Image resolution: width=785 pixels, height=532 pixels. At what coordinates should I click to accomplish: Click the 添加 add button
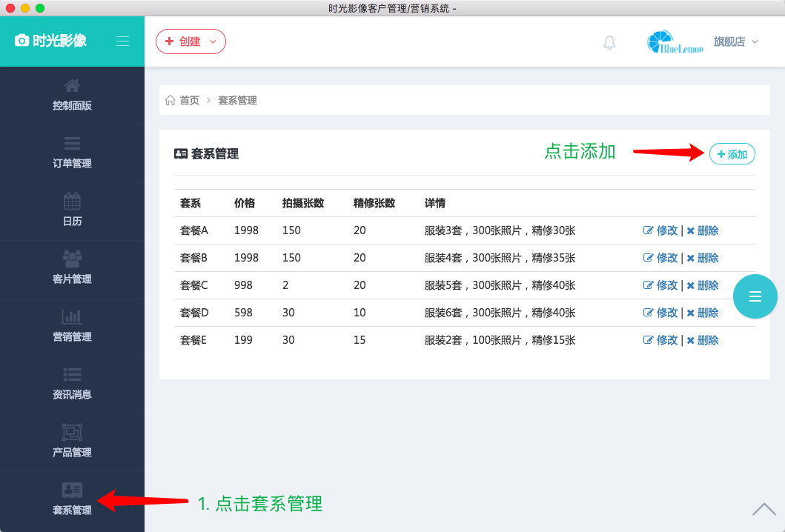[732, 153]
